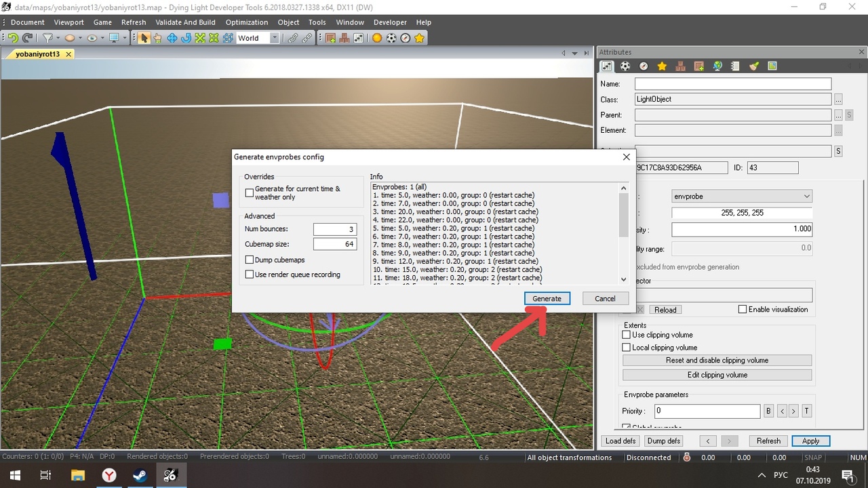Image resolution: width=868 pixels, height=488 pixels.
Task: Open the soccer ball tab in Attributes panel
Action: tap(625, 66)
